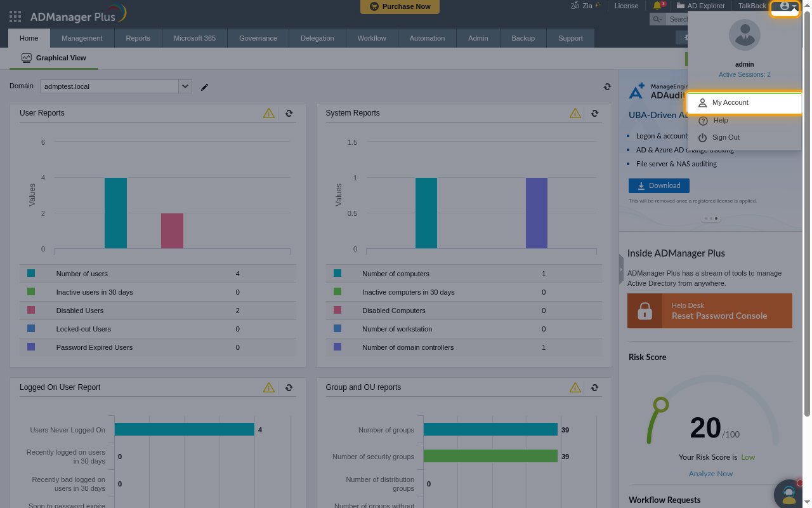Click the System Reports warning icon
Screen dimensions: 812x508
coord(575,113)
